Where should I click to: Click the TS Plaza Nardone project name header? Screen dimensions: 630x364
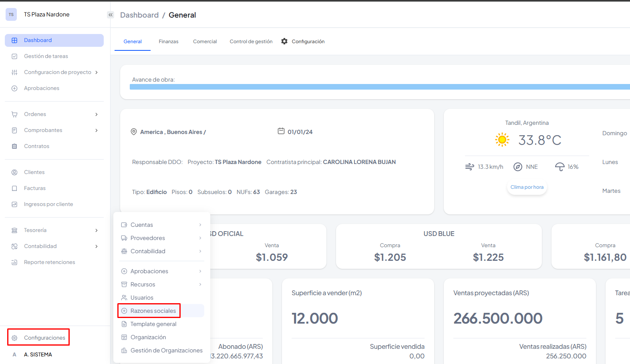click(46, 14)
